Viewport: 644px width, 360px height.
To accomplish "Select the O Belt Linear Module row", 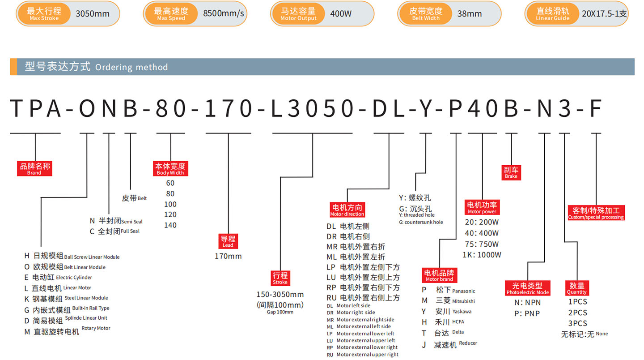I will pyautogui.click(x=65, y=267).
